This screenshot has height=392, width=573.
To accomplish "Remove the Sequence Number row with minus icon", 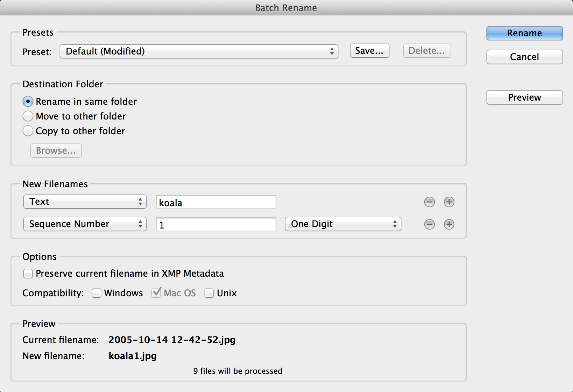I will pyautogui.click(x=429, y=224).
